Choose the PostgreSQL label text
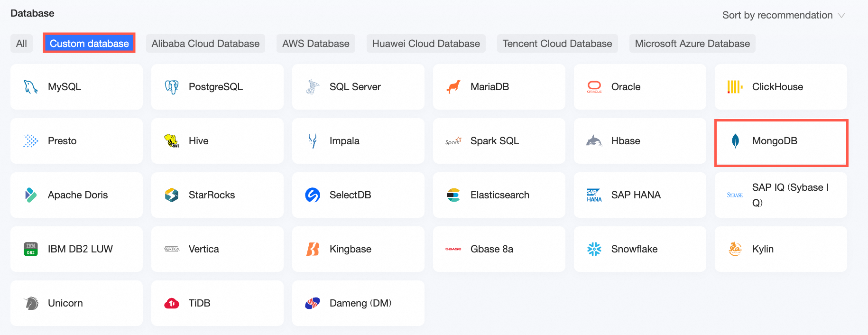This screenshot has height=335, width=868. pos(216,87)
